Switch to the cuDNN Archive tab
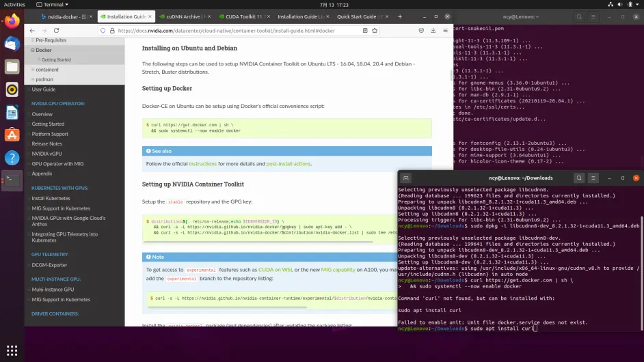This screenshot has height=362, width=644. click(183, 17)
